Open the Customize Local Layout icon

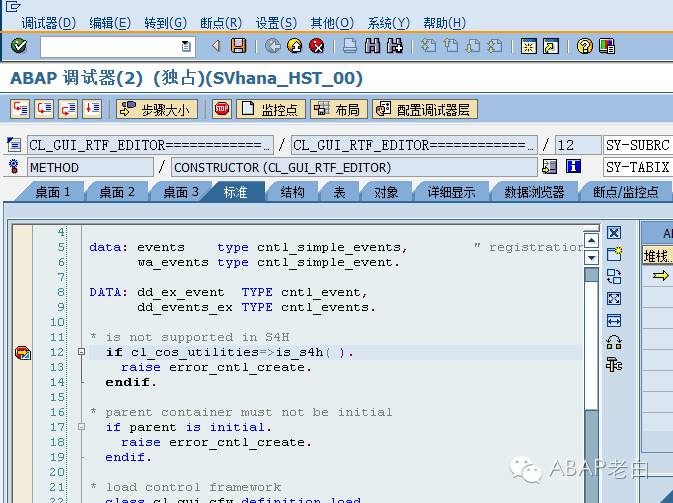(607, 45)
